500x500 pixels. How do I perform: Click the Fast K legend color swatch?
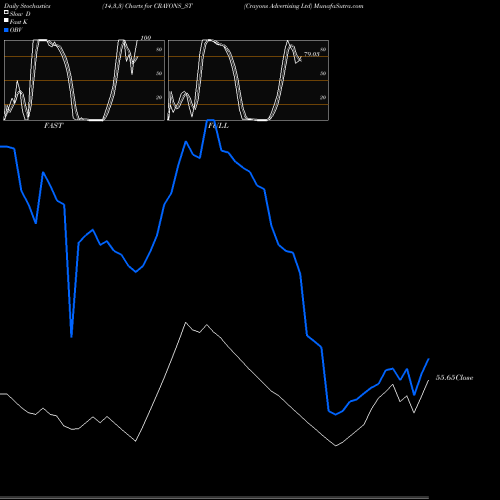pyautogui.click(x=6, y=20)
